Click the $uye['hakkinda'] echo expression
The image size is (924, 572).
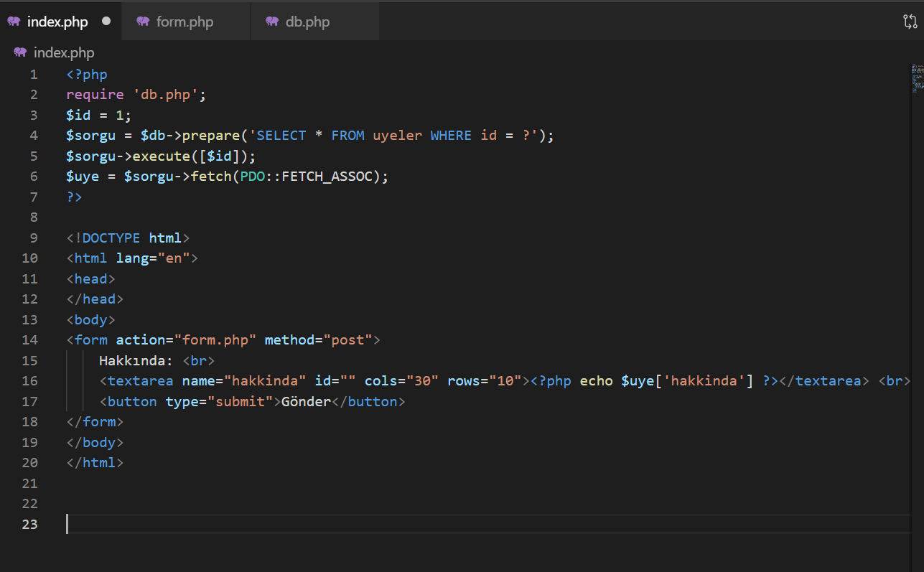click(x=687, y=381)
